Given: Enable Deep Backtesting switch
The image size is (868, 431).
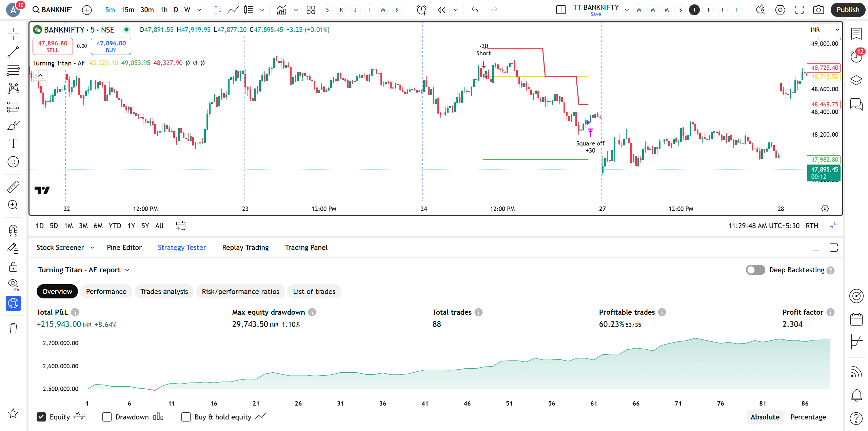Looking at the screenshot, I should click(755, 270).
